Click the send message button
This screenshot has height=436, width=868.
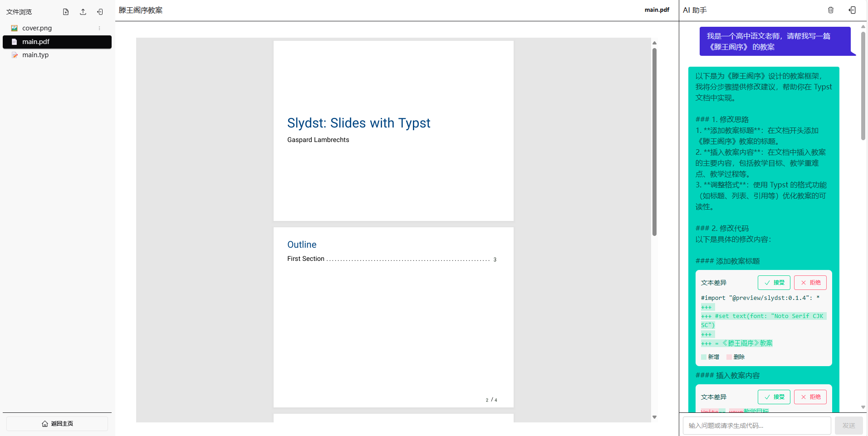(848, 426)
